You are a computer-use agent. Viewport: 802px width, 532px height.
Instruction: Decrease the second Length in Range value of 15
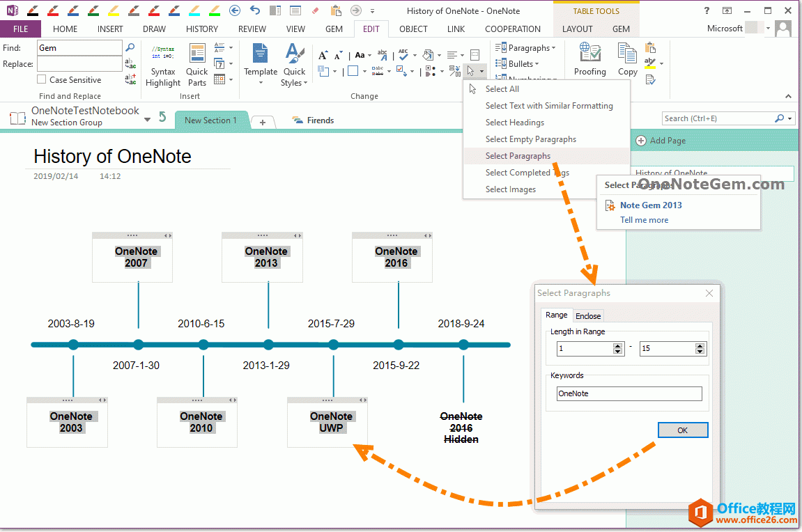click(x=700, y=352)
